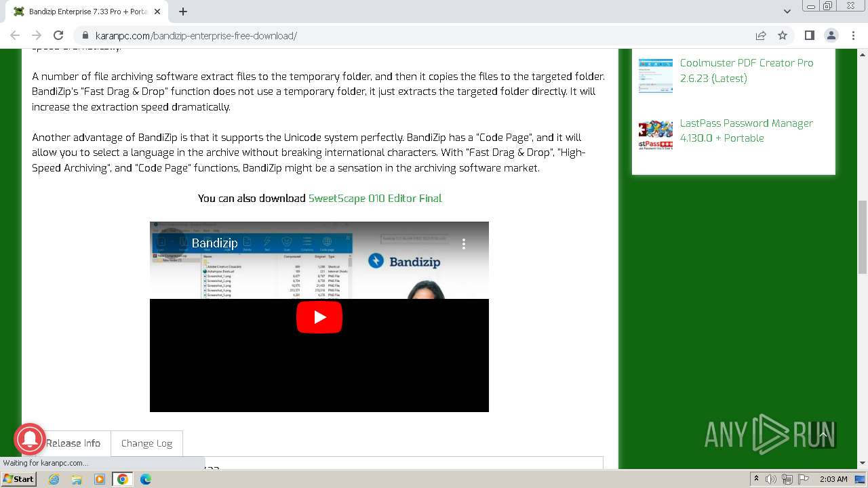Go back to the previous page
Image resolution: width=868 pixels, height=488 pixels.
(x=15, y=35)
